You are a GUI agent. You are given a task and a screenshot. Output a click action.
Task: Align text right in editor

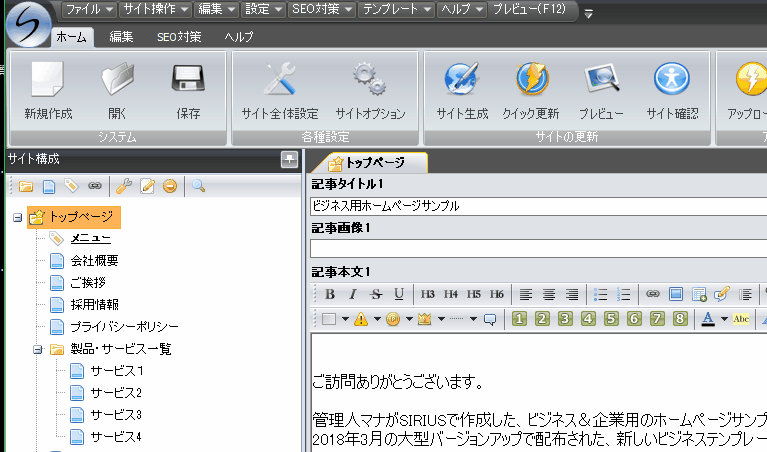pyautogui.click(x=572, y=294)
